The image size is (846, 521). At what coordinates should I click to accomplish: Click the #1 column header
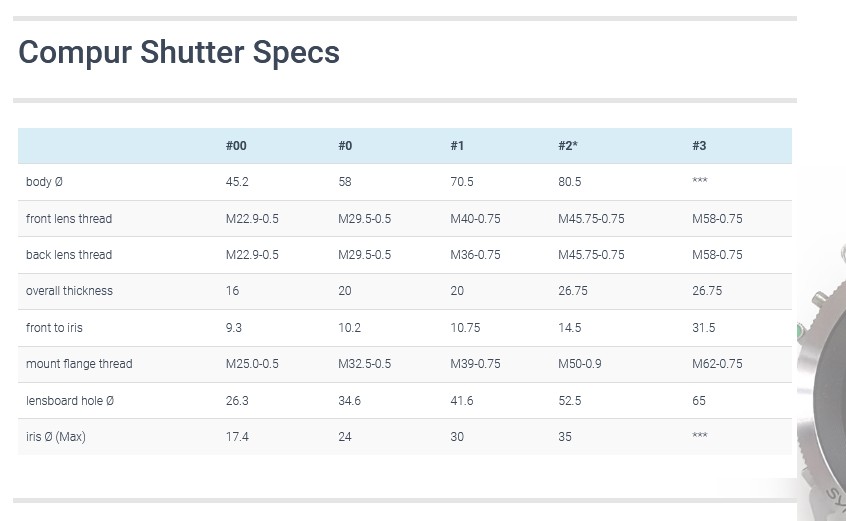click(x=457, y=146)
